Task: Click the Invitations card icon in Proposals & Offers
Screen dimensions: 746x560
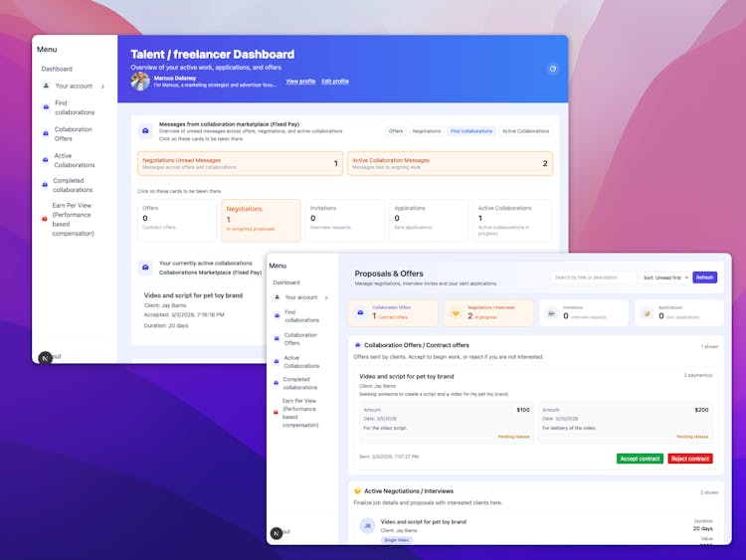Action: pyautogui.click(x=551, y=312)
